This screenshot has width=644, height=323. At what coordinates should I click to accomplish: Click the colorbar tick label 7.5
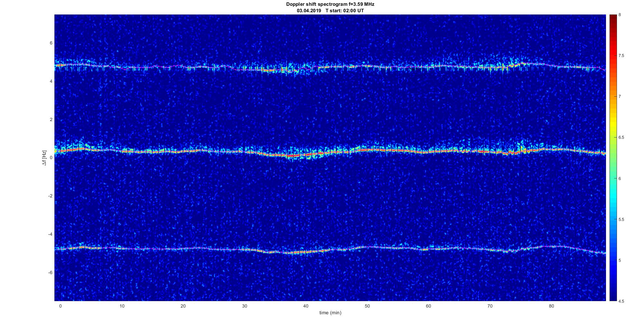tap(621, 56)
